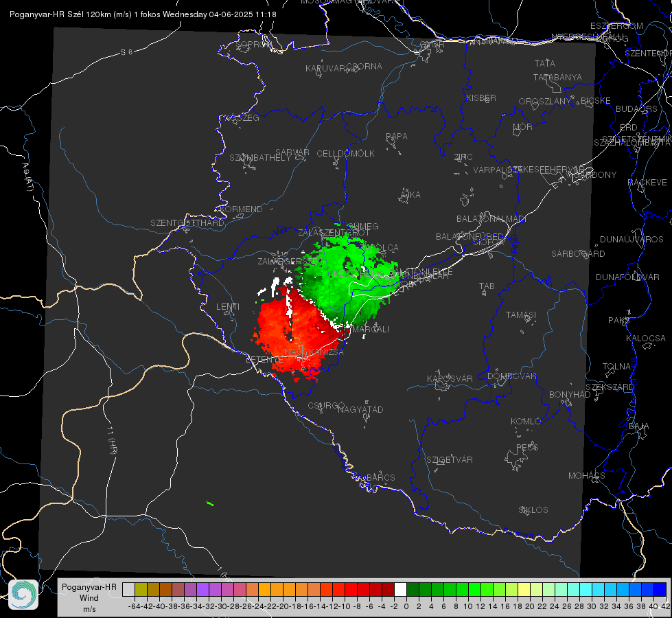Click the TATABÁNYA city label

coord(557,78)
